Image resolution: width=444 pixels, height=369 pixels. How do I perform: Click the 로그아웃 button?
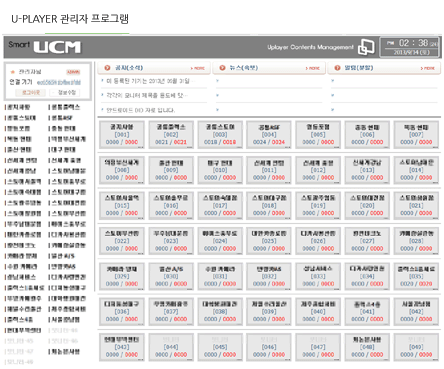[x=31, y=93]
